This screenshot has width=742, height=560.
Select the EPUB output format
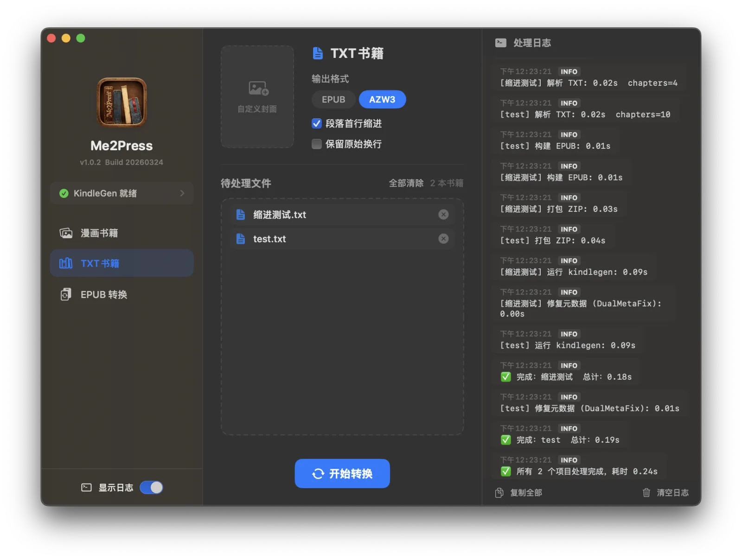pos(333,100)
